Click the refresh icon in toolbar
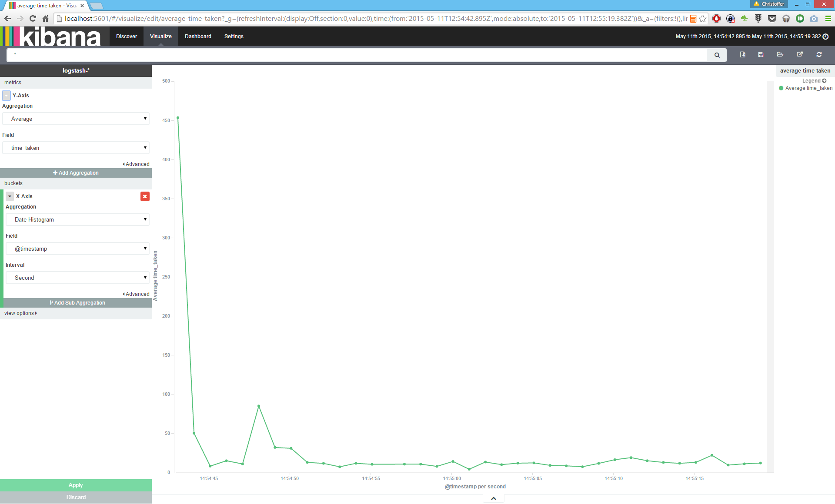835x504 pixels. click(819, 55)
